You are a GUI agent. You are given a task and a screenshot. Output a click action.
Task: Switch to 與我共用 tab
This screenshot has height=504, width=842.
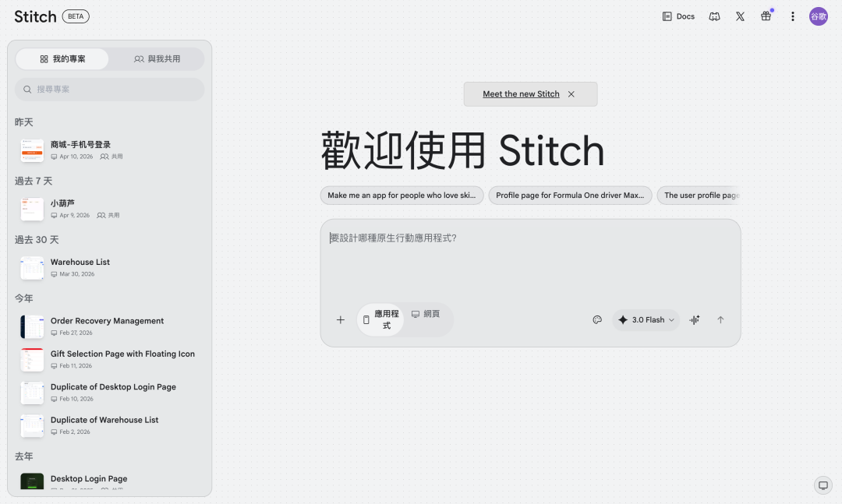[157, 59]
